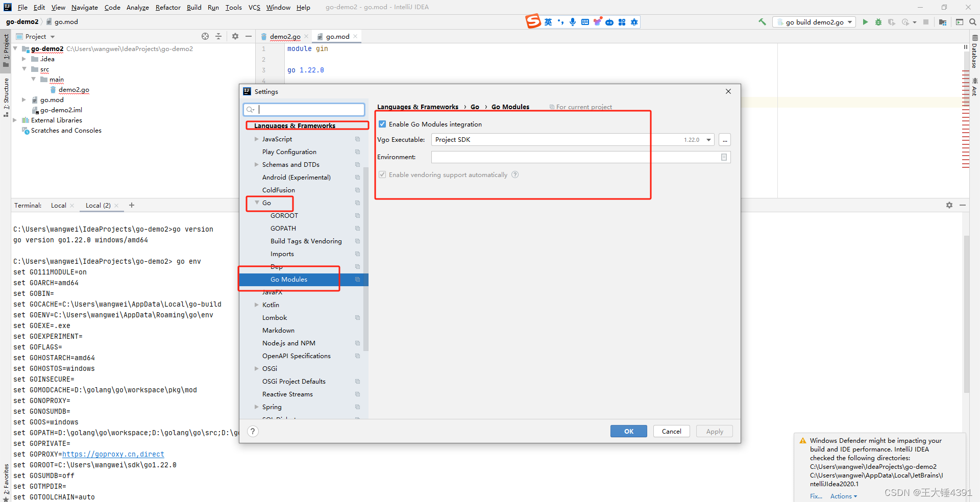Viewport: 980px width, 502px height.
Task: Expand Schemas and DTDs settings node
Action: pos(257,164)
